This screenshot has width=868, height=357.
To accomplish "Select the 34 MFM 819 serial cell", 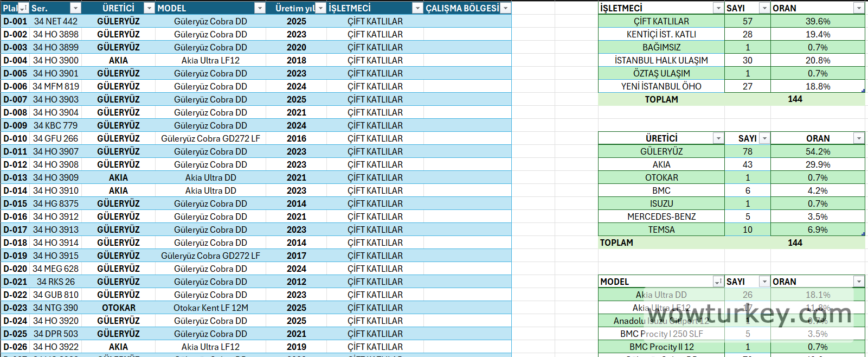I will point(55,86).
